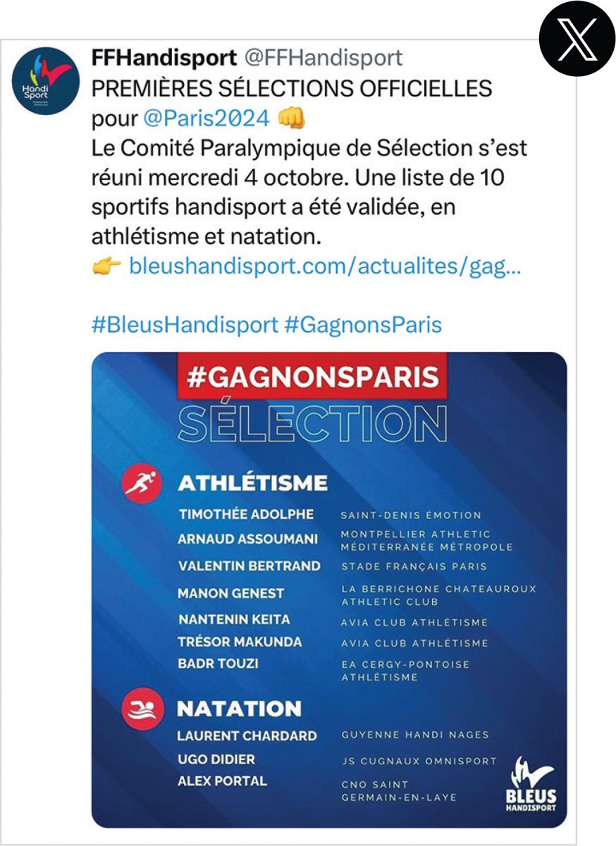The height and width of the screenshot is (846, 616).
Task: Open the @Paris2024 mention link
Action: (x=206, y=118)
